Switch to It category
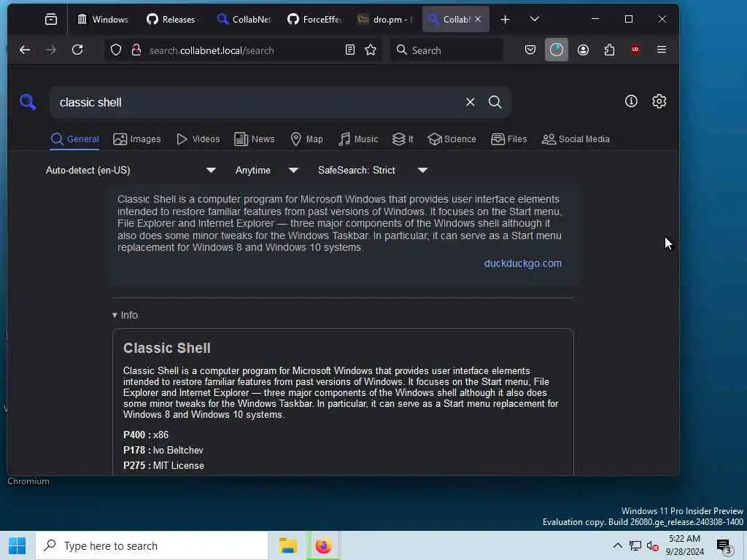Viewport: 747px width, 560px height. [x=403, y=139]
